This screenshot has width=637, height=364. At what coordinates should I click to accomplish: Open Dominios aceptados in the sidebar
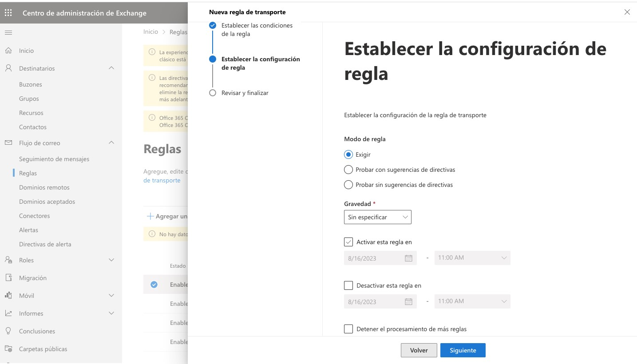pos(47,202)
